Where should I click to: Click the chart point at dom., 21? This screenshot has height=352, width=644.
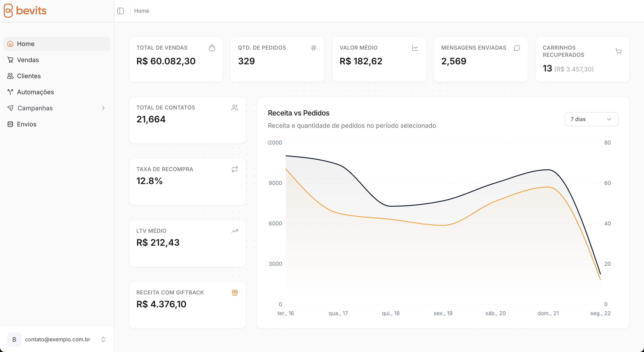point(548,170)
